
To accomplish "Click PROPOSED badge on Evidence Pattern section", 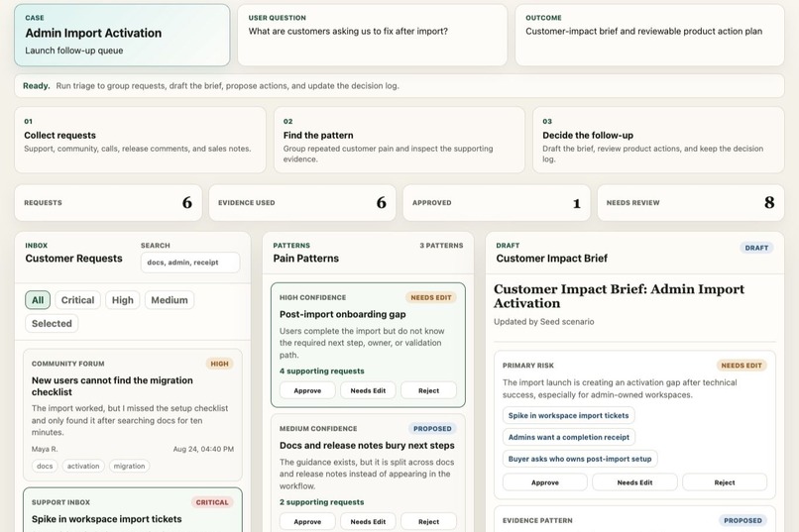I will tap(742, 520).
